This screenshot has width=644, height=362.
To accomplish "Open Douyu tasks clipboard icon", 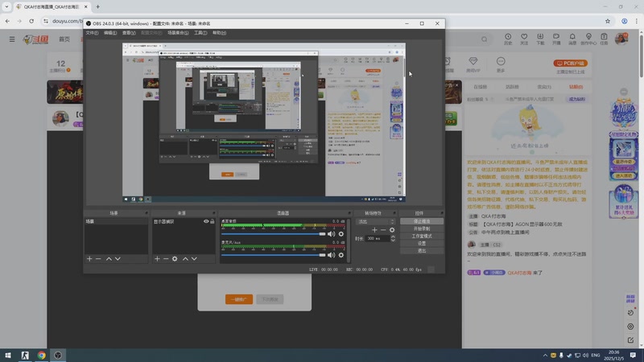I will [x=604, y=39].
